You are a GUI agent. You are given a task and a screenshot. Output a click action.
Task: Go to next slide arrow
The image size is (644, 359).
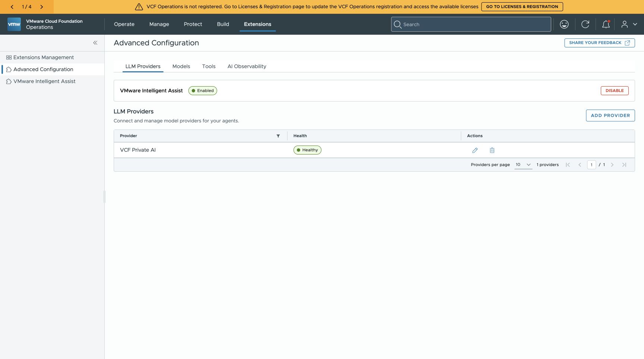(x=41, y=7)
